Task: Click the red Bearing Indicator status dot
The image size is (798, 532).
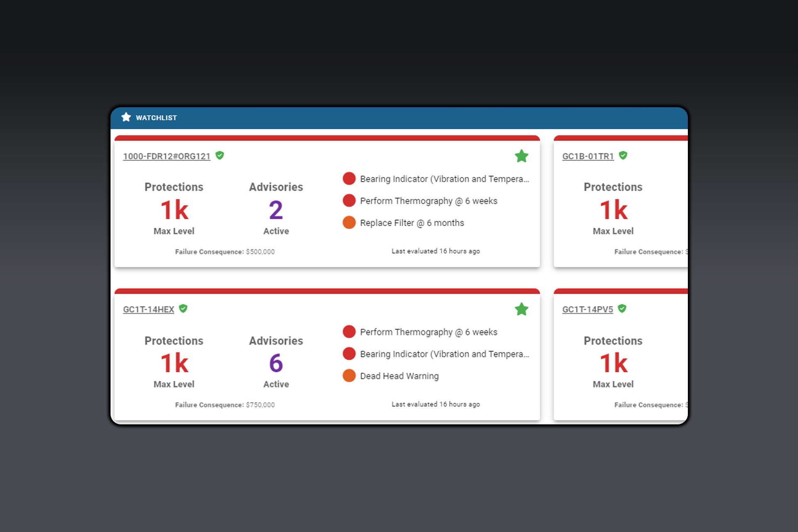Action: 349,178
